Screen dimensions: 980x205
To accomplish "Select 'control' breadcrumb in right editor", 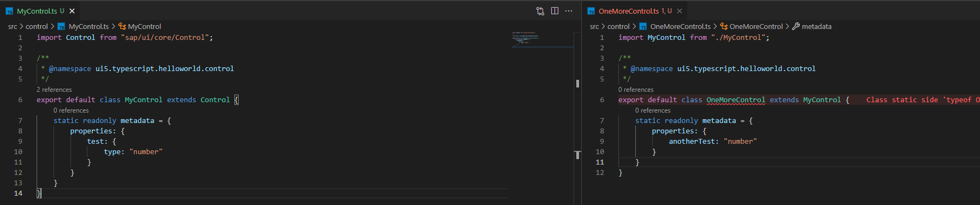I will point(618,26).
